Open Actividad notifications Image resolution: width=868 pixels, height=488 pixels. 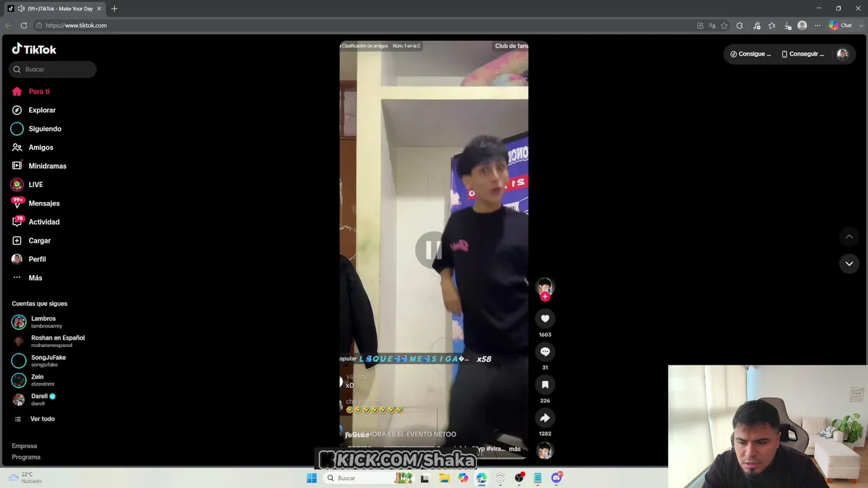[35, 222]
